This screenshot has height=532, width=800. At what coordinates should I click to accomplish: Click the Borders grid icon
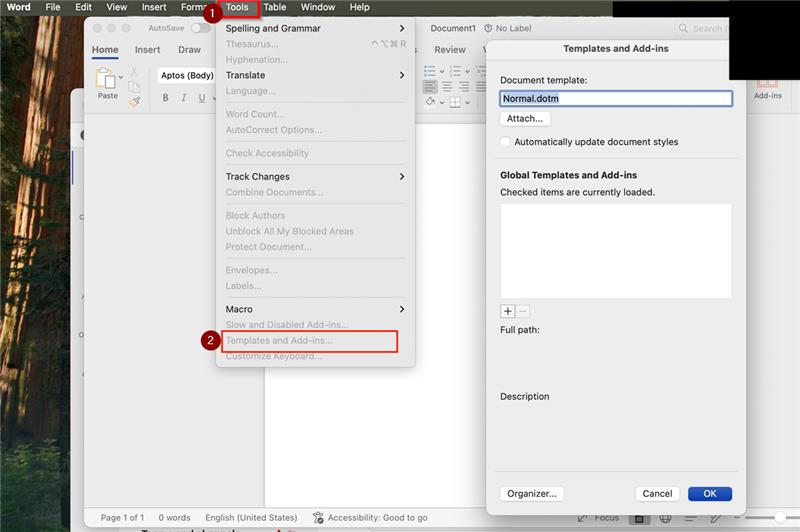[x=455, y=102]
